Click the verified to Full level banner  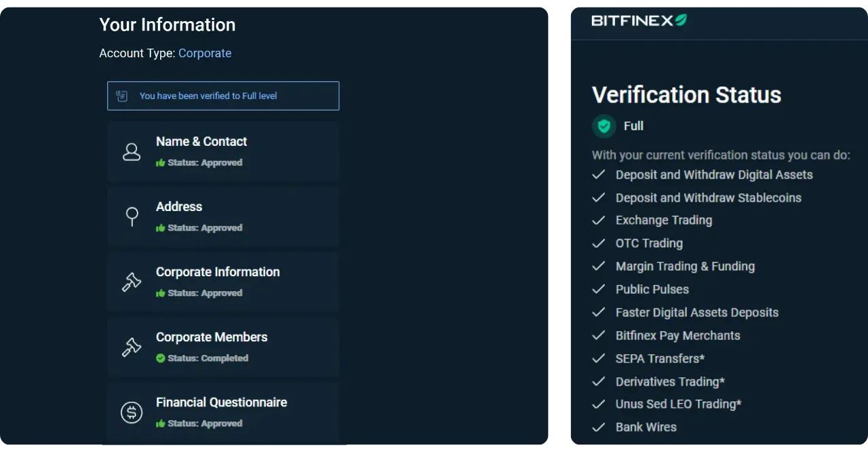223,95
